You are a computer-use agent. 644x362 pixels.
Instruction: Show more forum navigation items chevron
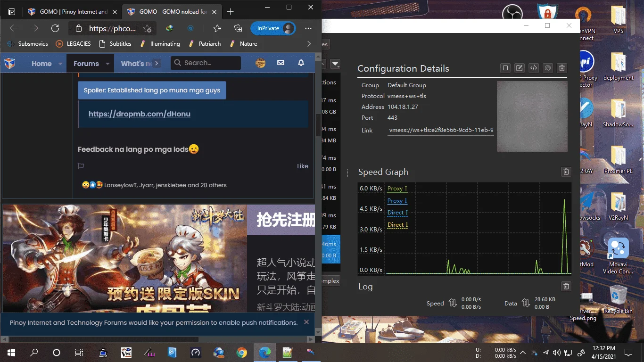pyautogui.click(x=157, y=63)
